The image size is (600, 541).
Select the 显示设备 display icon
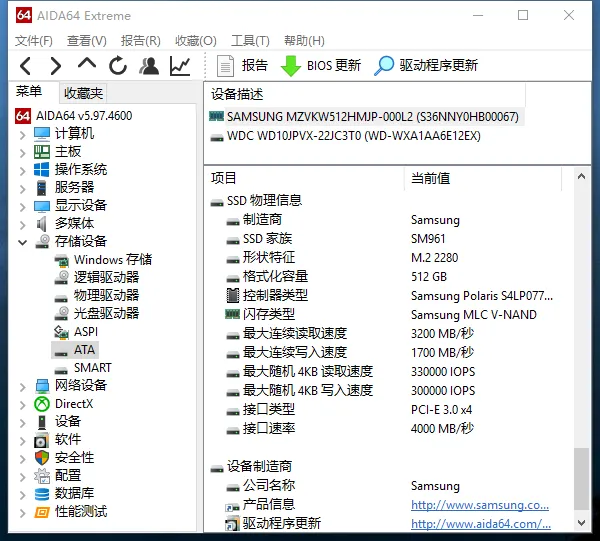42,206
